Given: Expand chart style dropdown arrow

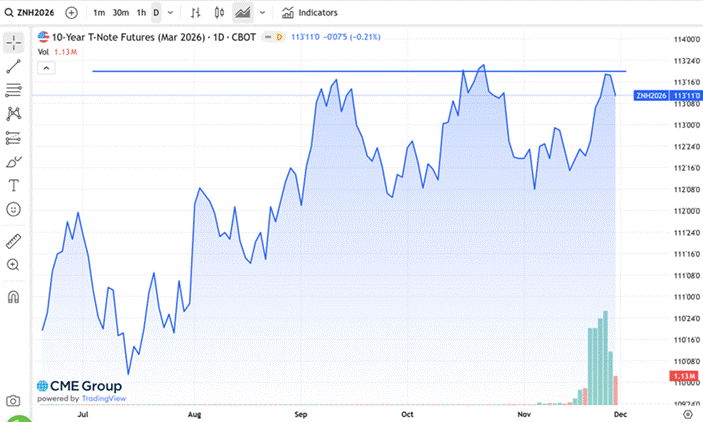Looking at the screenshot, I should coord(263,13).
